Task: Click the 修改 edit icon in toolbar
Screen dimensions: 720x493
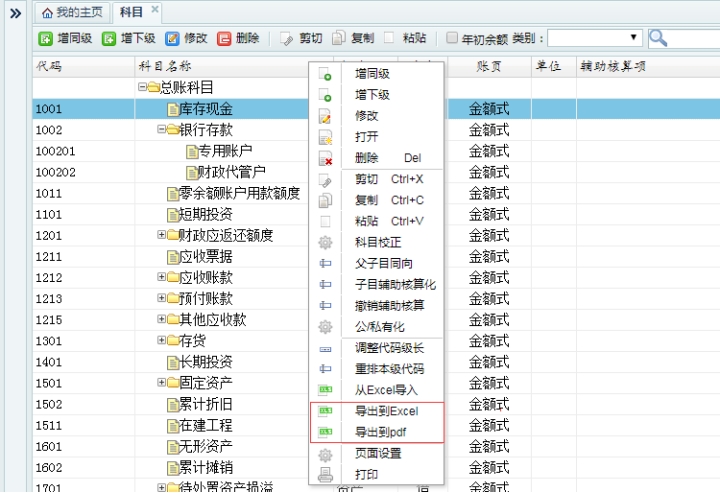Action: pyautogui.click(x=172, y=38)
